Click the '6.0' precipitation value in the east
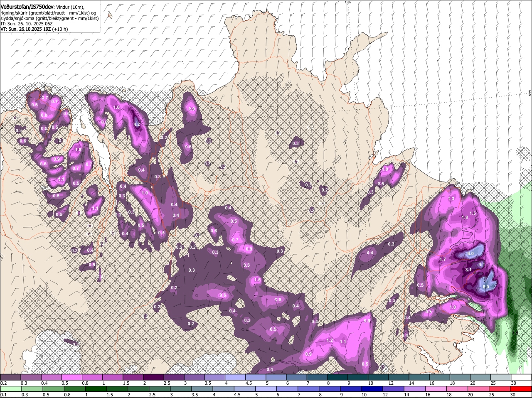The image size is (532, 398). point(470,253)
